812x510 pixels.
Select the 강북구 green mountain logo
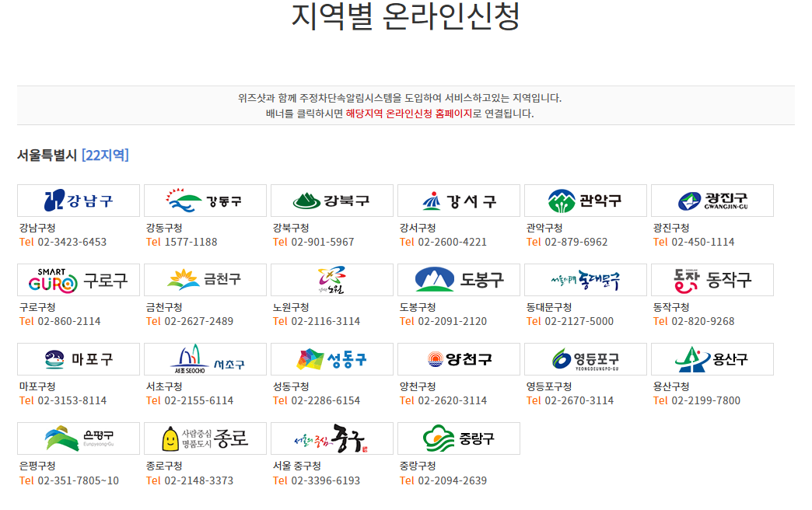(332, 201)
